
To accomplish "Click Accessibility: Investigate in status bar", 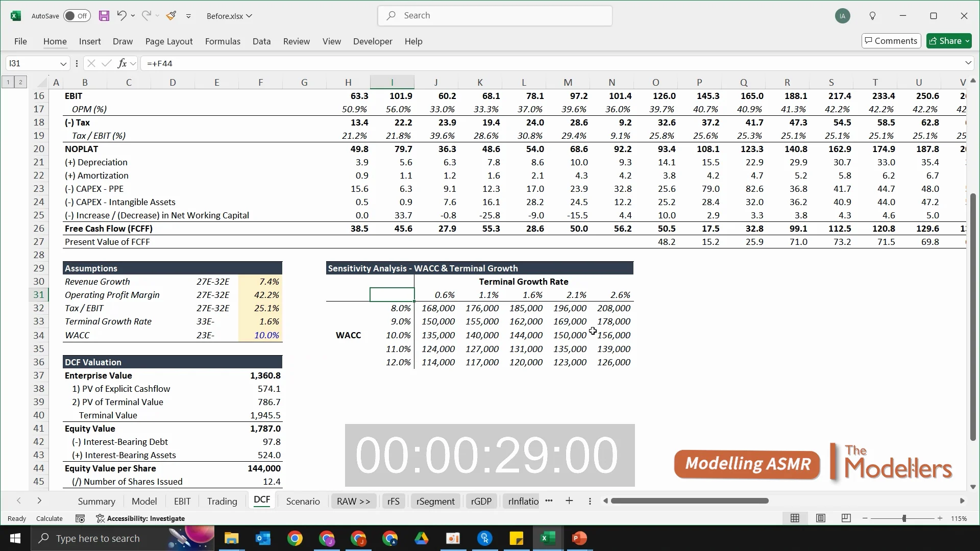I will [140, 518].
